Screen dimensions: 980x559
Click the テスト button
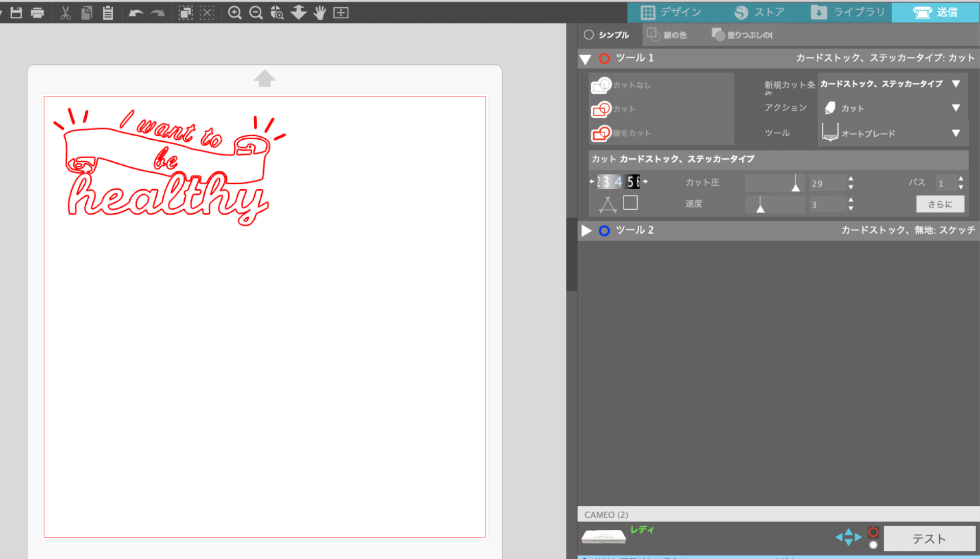pyautogui.click(x=929, y=539)
